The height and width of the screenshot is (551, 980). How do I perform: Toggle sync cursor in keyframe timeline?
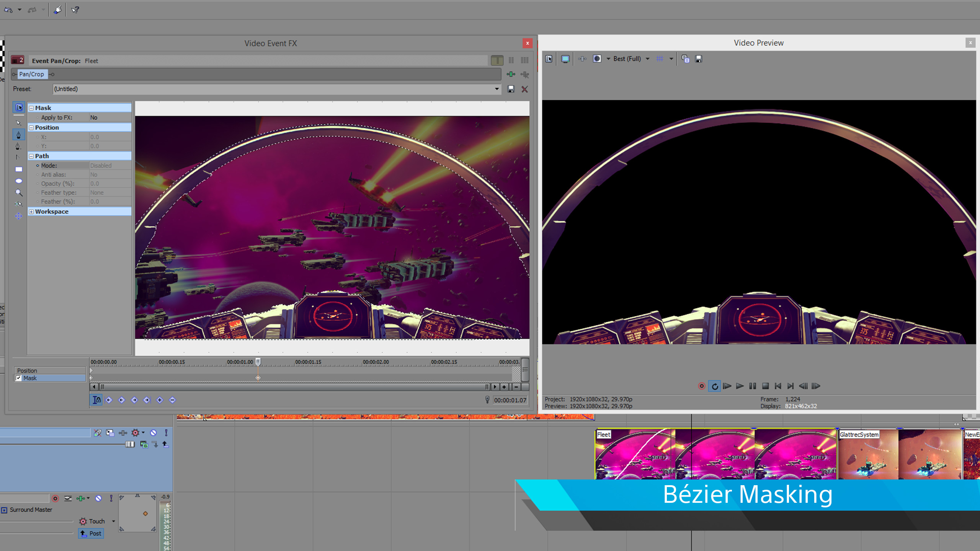(x=96, y=399)
